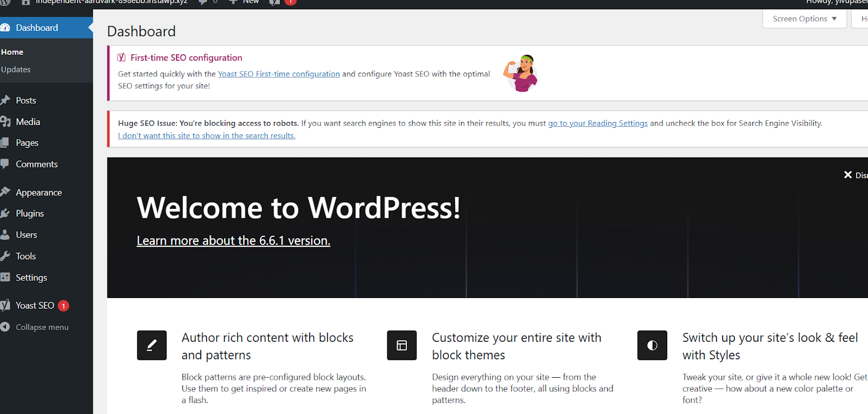Click the Plugins plug icon

tap(5, 213)
